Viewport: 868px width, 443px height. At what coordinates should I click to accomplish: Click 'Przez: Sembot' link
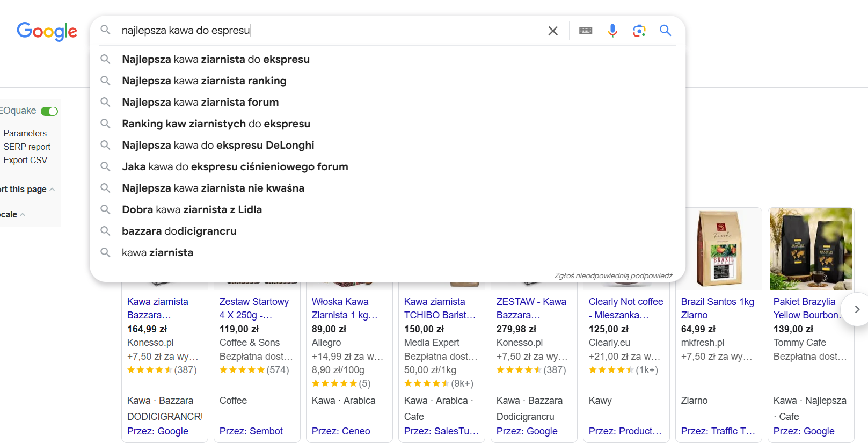coord(251,431)
